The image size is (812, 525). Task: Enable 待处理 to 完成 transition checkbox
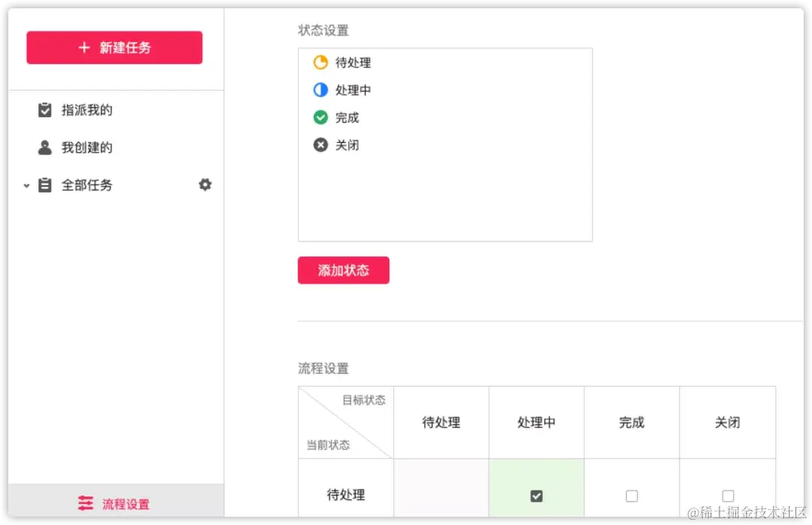(x=632, y=496)
